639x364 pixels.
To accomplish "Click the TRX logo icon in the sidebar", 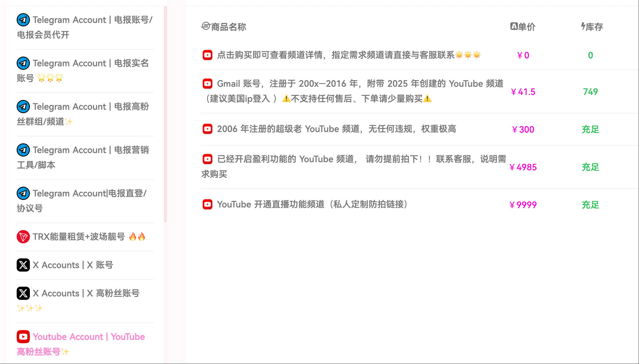I will click(23, 237).
